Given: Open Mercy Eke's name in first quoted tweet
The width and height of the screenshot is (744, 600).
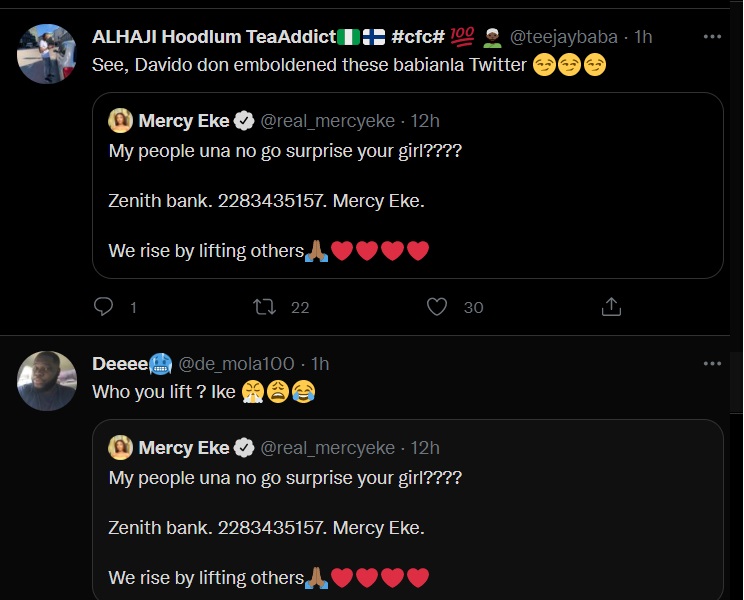Looking at the screenshot, I should click(184, 121).
